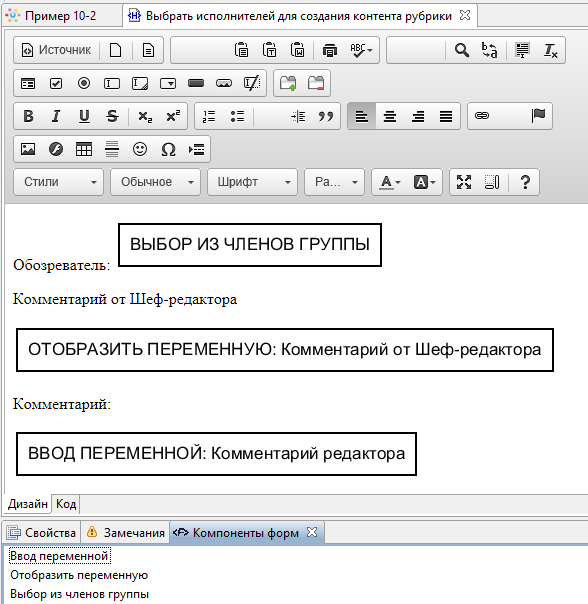Click the Replace icon
The height and width of the screenshot is (604, 588).
[489, 50]
